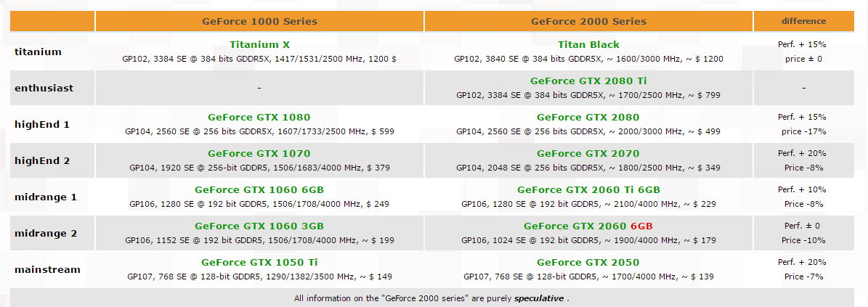The width and height of the screenshot is (868, 307).
Task: Select the difference column header
Action: pos(804,22)
